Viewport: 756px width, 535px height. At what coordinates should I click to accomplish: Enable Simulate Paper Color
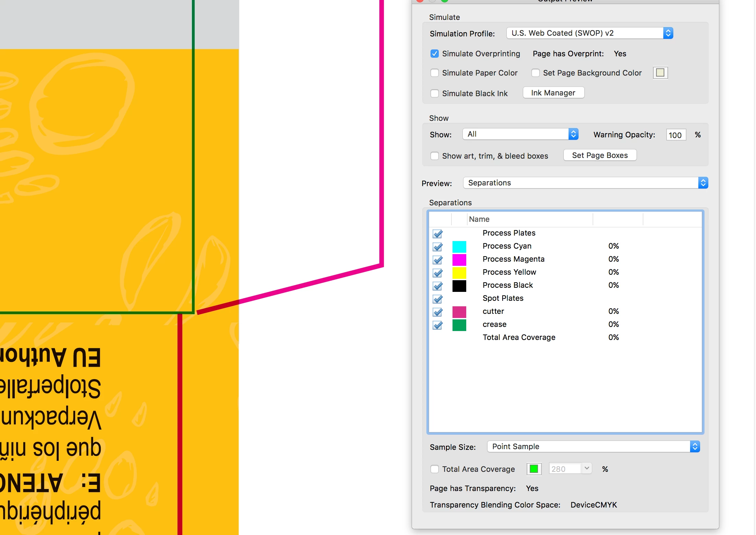click(435, 73)
